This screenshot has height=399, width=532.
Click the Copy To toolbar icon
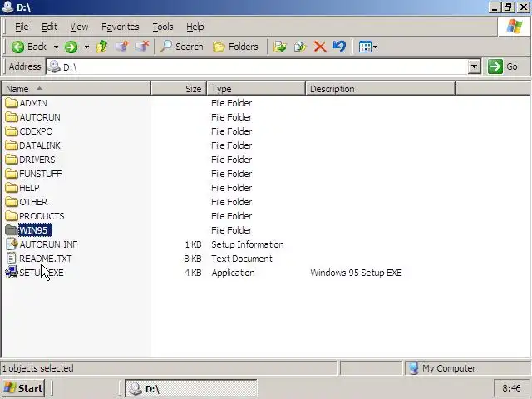point(300,47)
